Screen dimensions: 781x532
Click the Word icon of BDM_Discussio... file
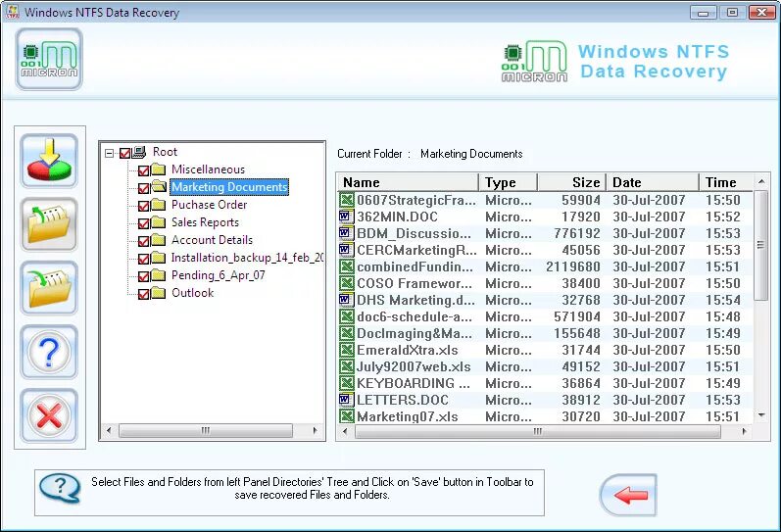point(346,233)
